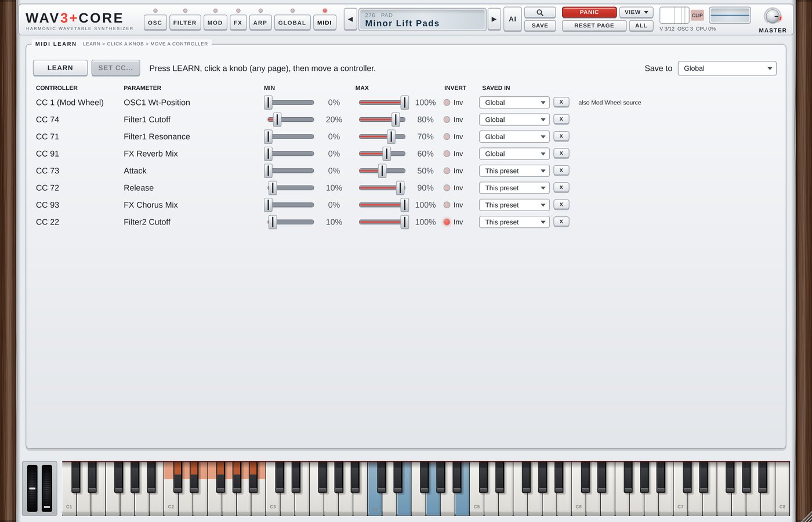The height and width of the screenshot is (522, 812).
Task: Click the CLIP indicator
Action: click(697, 15)
